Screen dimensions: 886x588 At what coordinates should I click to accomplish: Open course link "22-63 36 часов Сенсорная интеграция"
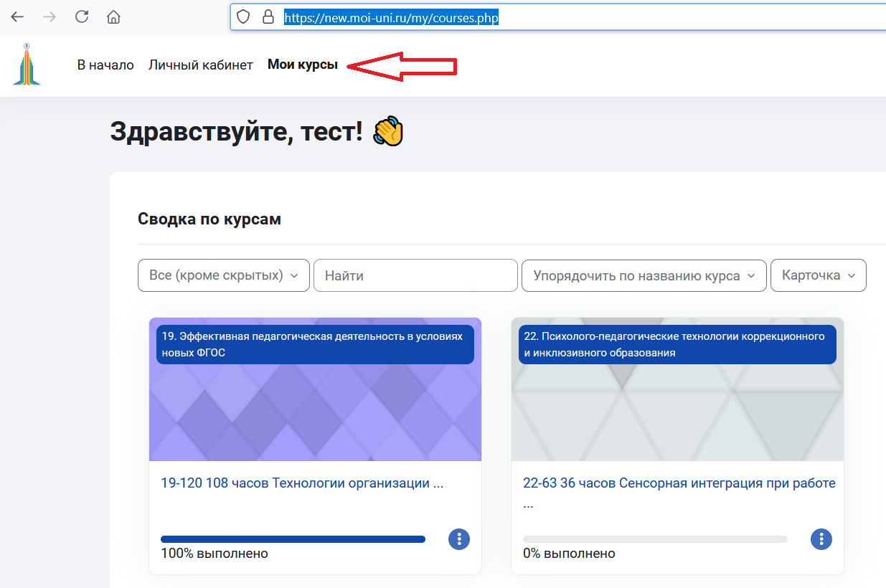point(679,483)
